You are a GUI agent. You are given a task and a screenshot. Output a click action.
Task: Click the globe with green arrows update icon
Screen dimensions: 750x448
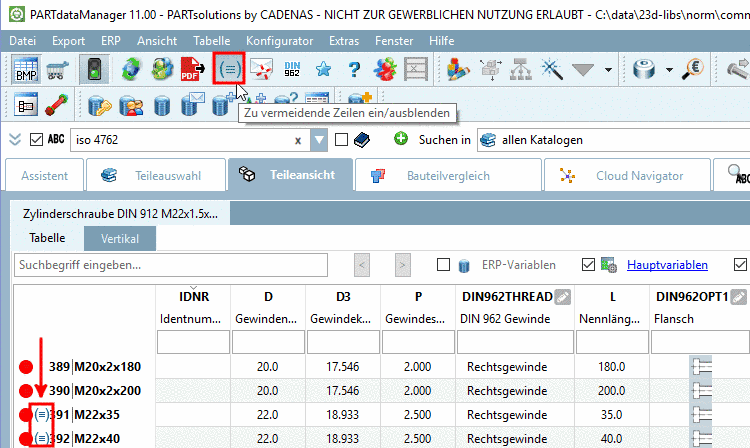[x=131, y=70]
